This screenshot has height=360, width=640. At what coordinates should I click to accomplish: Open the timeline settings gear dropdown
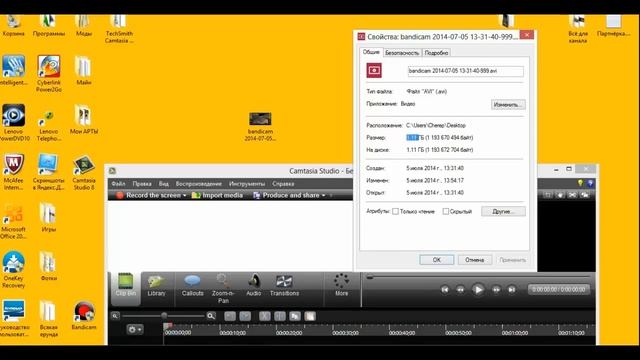[x=135, y=329]
